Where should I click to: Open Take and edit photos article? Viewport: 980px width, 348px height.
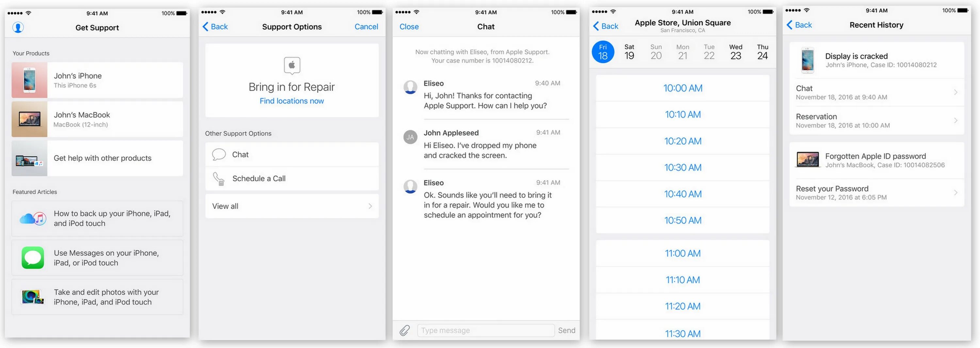click(x=97, y=297)
